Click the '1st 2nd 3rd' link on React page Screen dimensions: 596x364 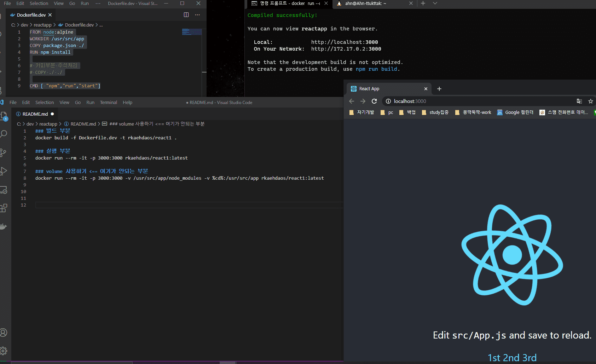pyautogui.click(x=512, y=358)
